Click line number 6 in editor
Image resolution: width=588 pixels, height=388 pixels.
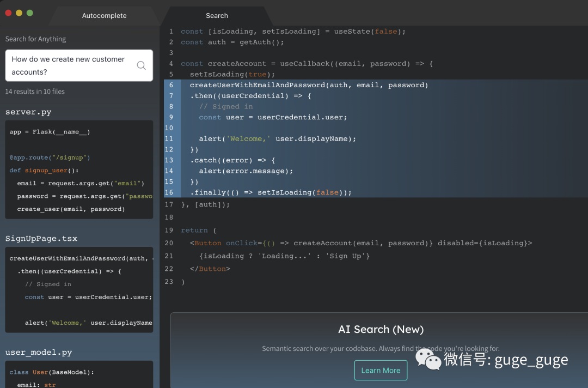click(171, 85)
